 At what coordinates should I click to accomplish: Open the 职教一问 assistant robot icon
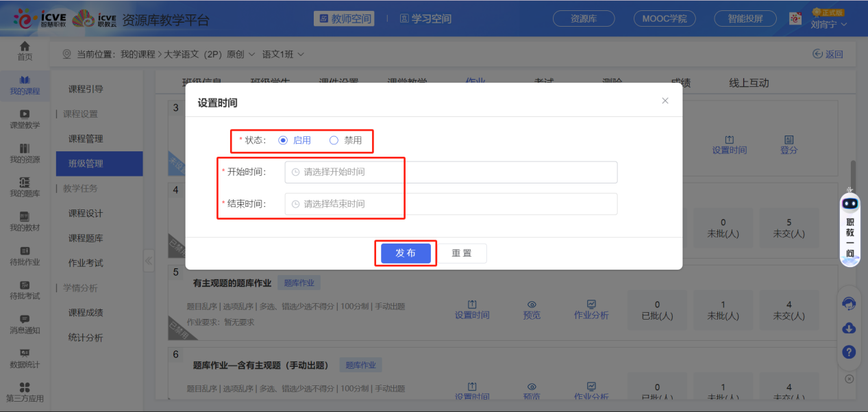(x=849, y=202)
